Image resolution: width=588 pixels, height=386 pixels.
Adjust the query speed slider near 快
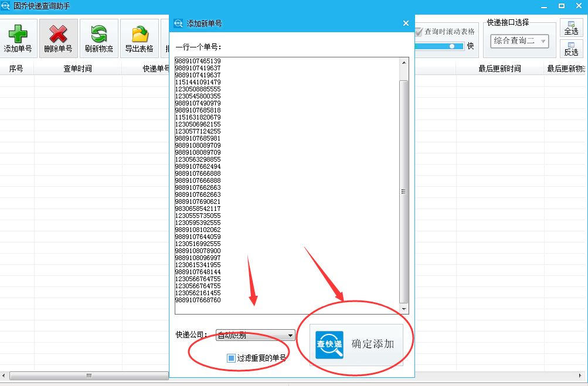point(452,46)
